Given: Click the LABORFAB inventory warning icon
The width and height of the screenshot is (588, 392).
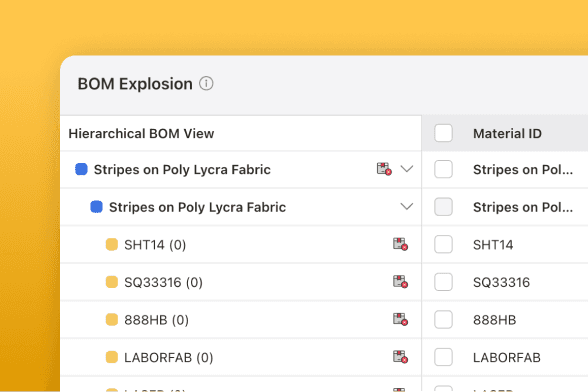Looking at the screenshot, I should (x=400, y=356).
